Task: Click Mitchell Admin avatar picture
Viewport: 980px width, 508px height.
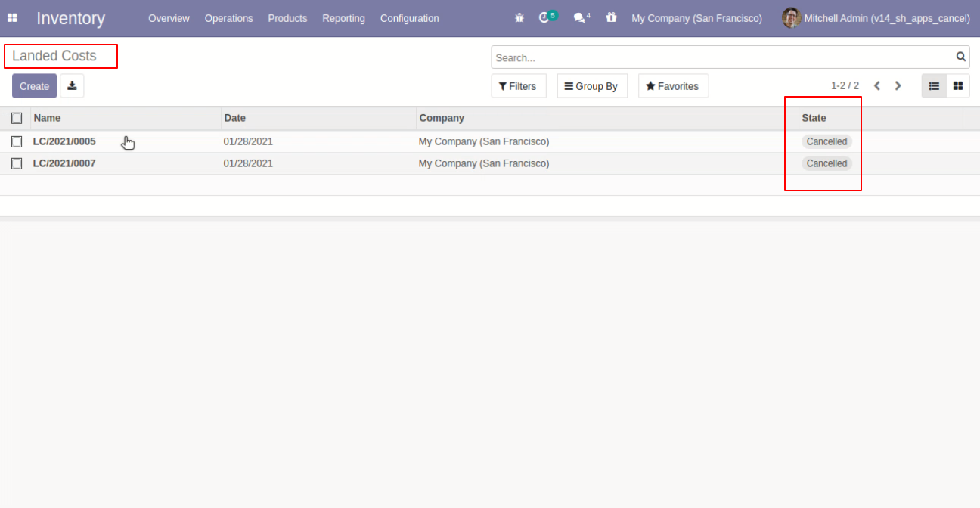Action: (791, 17)
